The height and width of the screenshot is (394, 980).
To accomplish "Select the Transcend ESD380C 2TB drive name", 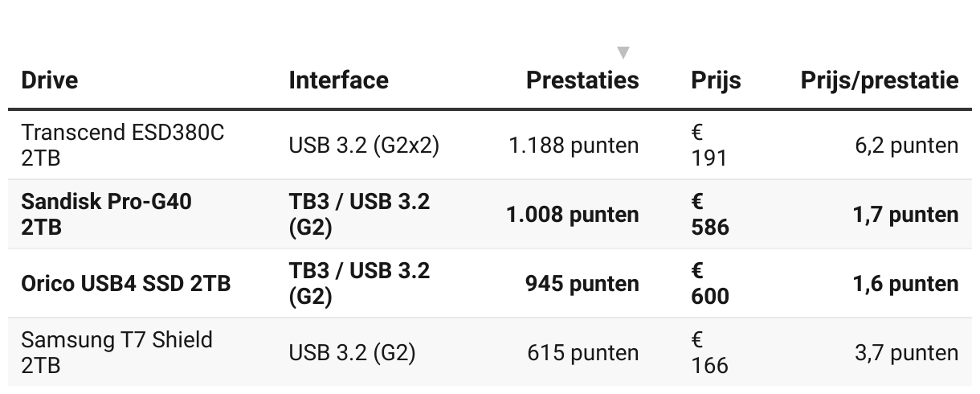I will 123,146.
